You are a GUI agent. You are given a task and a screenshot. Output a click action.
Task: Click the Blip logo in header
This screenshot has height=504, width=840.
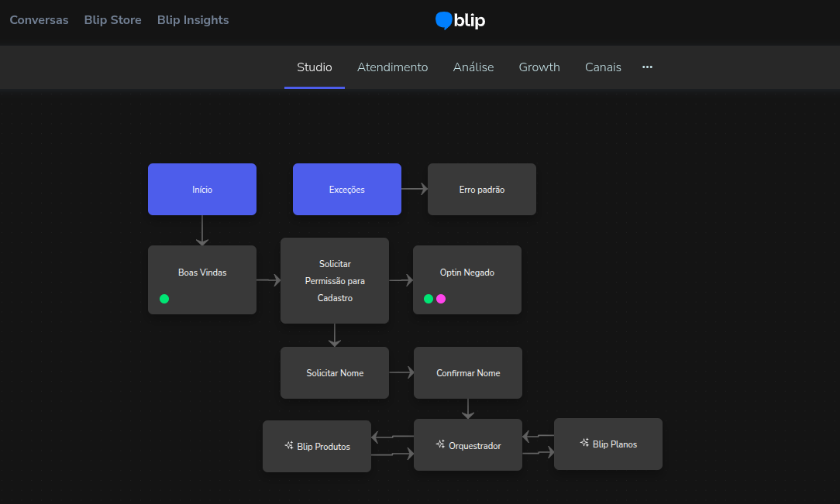460,20
